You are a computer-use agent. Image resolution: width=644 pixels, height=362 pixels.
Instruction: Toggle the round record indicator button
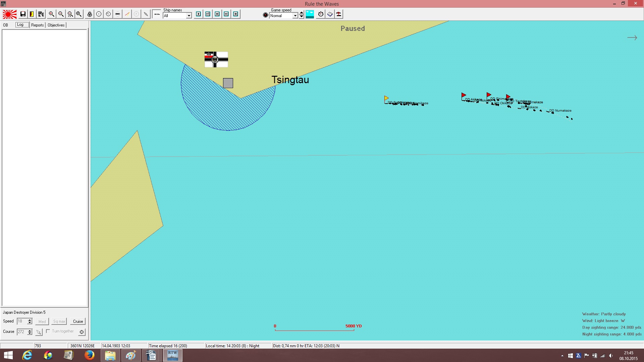coord(266,15)
